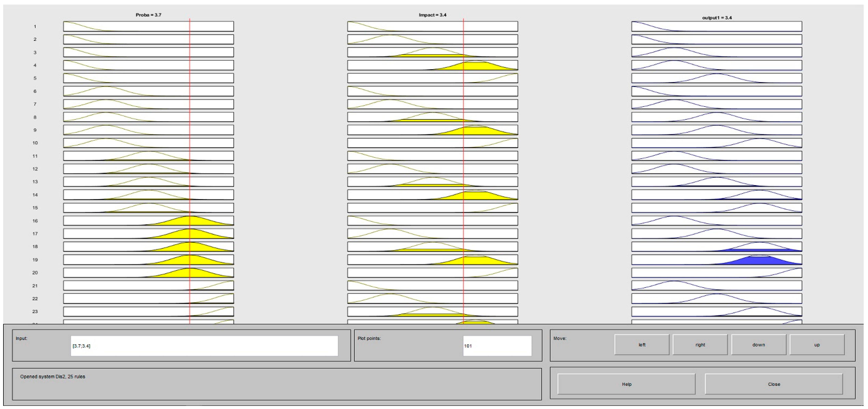This screenshot has width=868, height=409.
Task: Select rule number 1 label
Action: point(35,26)
